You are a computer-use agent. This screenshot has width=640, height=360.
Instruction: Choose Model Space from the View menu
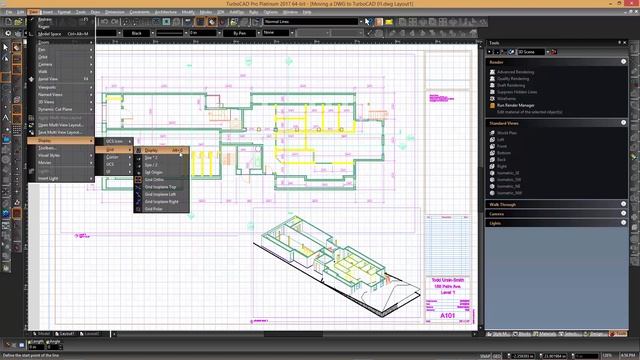pos(61,34)
